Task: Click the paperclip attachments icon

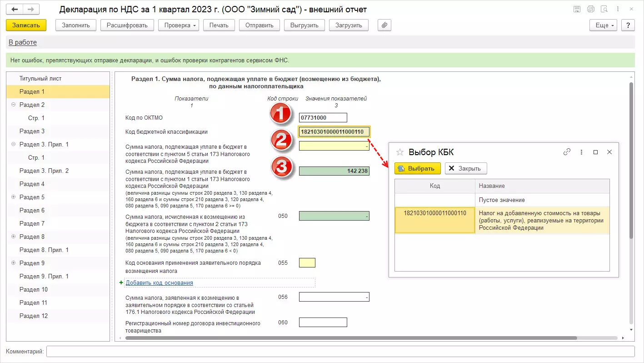Action: click(x=384, y=25)
